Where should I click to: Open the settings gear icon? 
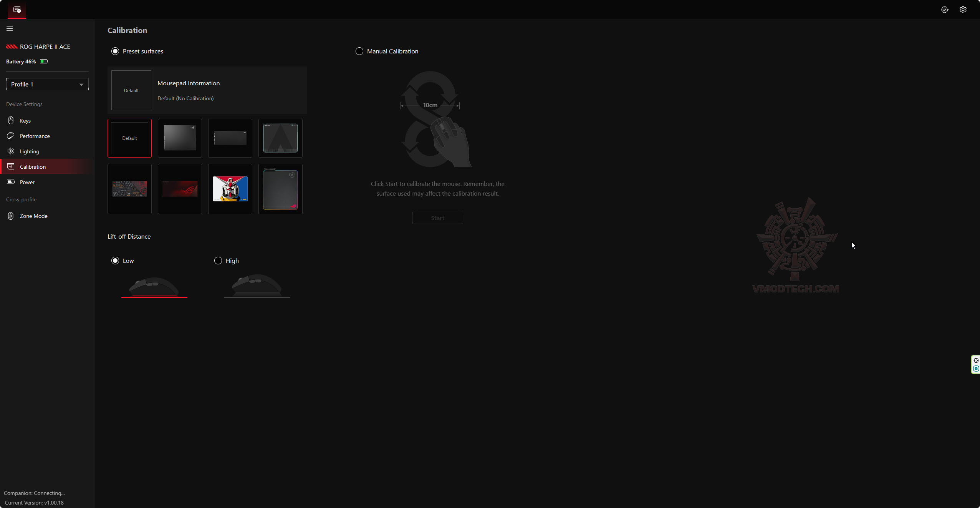click(963, 10)
